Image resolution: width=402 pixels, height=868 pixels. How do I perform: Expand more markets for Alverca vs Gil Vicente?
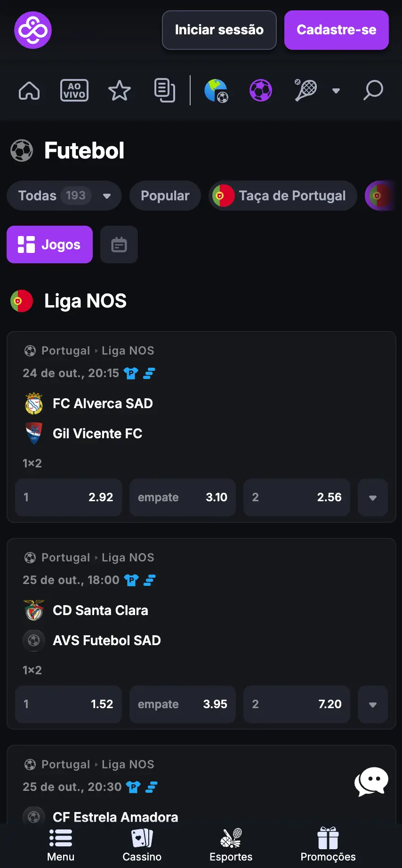[x=373, y=497]
